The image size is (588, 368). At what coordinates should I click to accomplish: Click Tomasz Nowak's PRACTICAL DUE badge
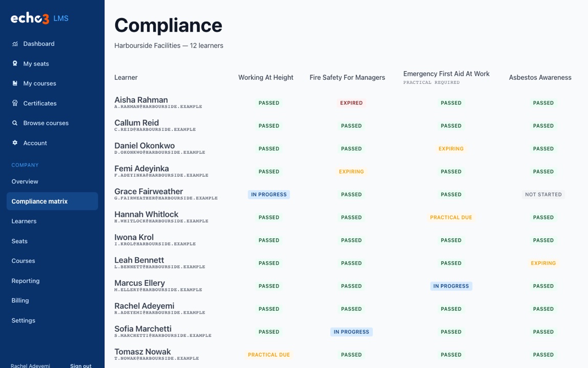[269, 355]
